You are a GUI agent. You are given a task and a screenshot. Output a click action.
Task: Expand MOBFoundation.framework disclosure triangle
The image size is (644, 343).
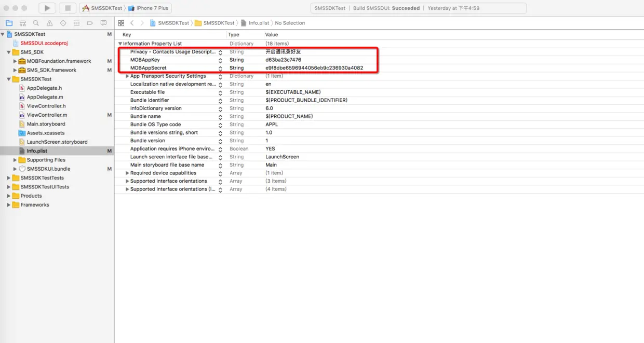point(15,61)
